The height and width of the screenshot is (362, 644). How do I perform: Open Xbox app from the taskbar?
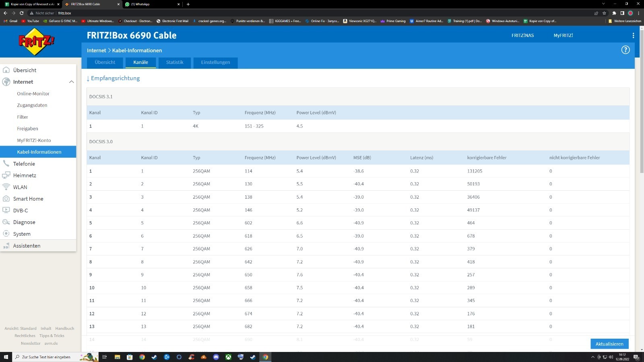tap(228, 357)
